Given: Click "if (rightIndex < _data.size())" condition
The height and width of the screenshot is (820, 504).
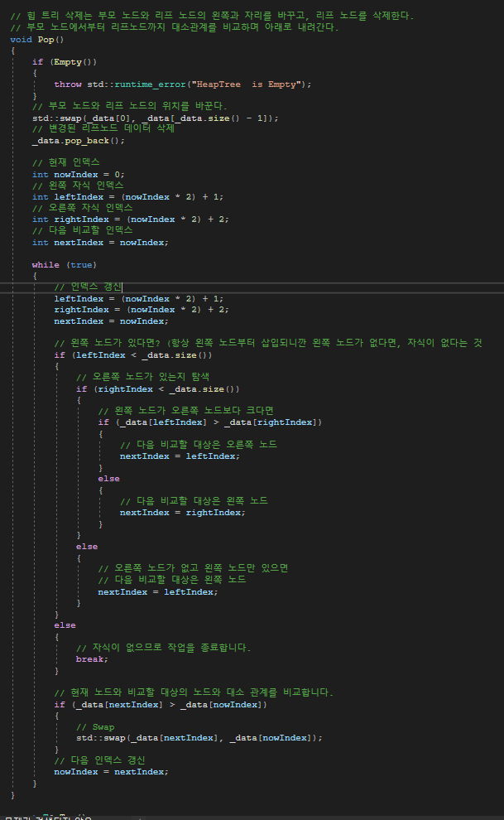Looking at the screenshot, I should pos(158,389).
